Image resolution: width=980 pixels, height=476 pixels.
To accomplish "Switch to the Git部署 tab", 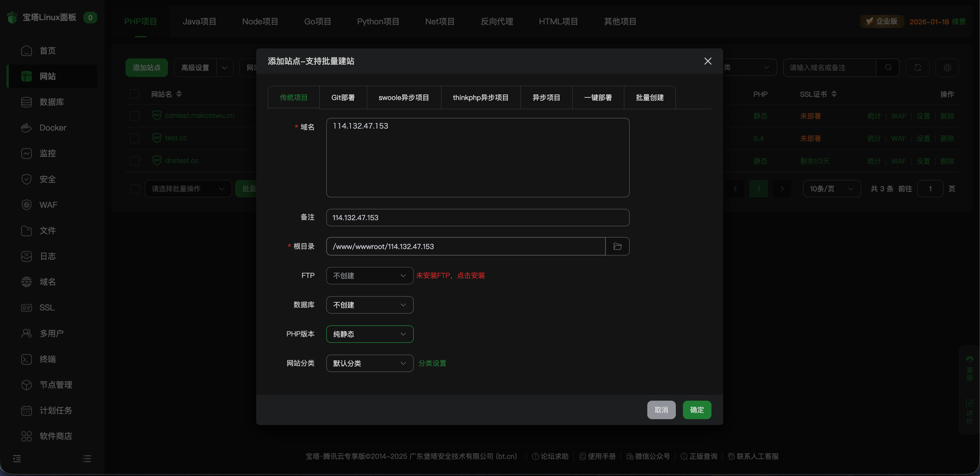I will click(342, 97).
